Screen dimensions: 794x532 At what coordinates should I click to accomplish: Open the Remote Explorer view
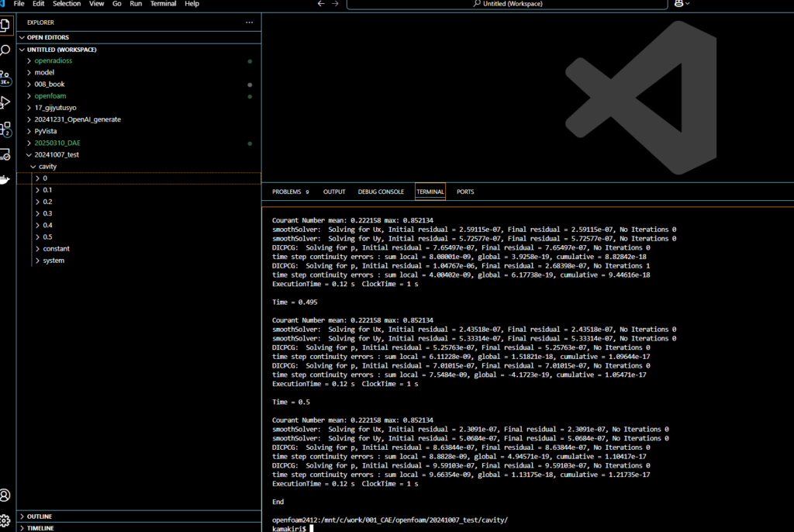click(6, 154)
